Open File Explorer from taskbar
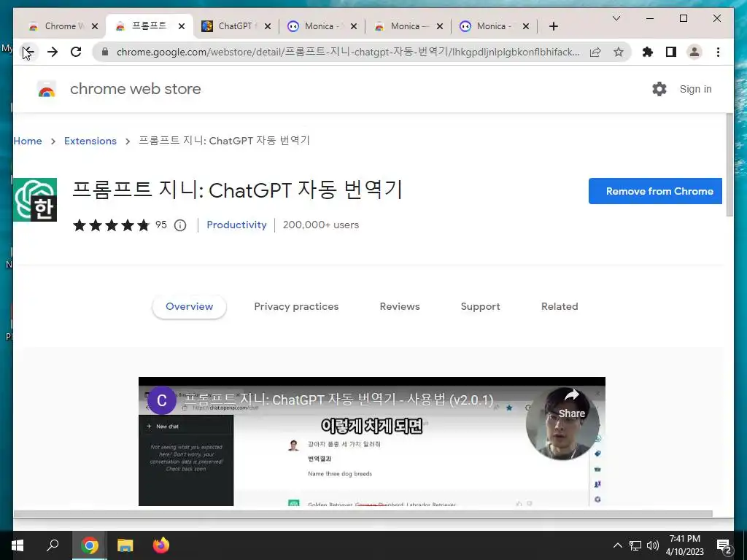 click(x=125, y=545)
